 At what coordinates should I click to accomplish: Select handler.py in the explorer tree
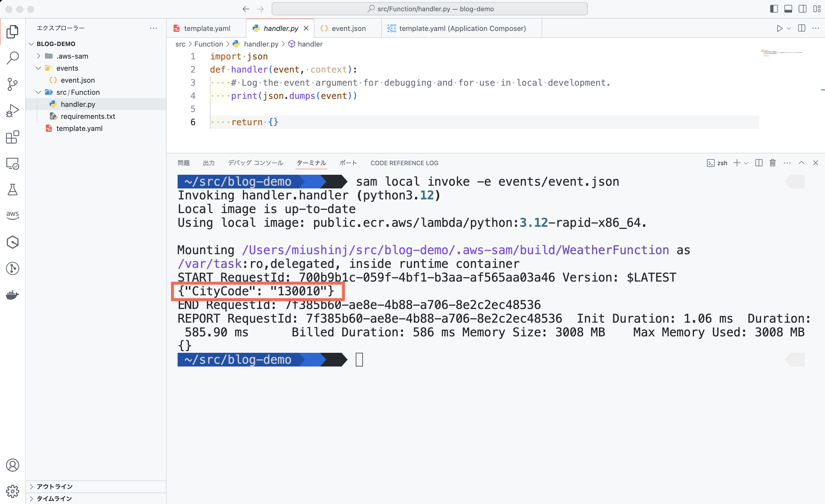click(x=96, y=104)
